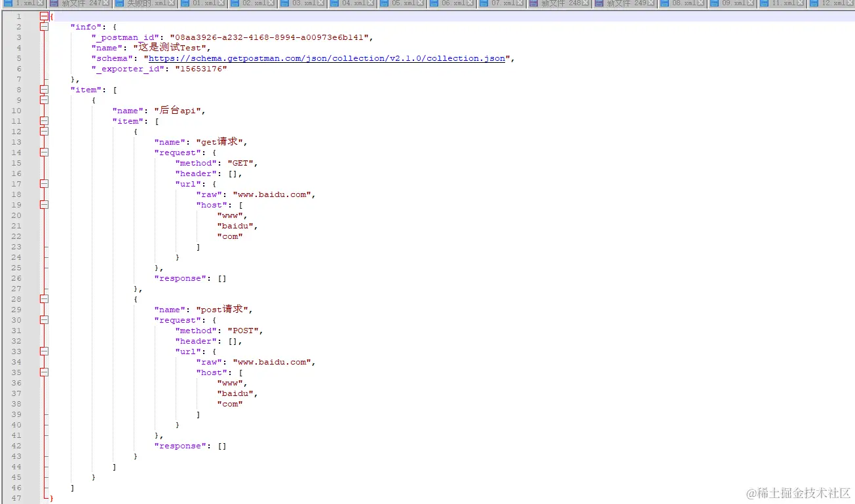Close the 1.xml tab with its X
Screen dimensions: 855x504
click(x=41, y=3)
